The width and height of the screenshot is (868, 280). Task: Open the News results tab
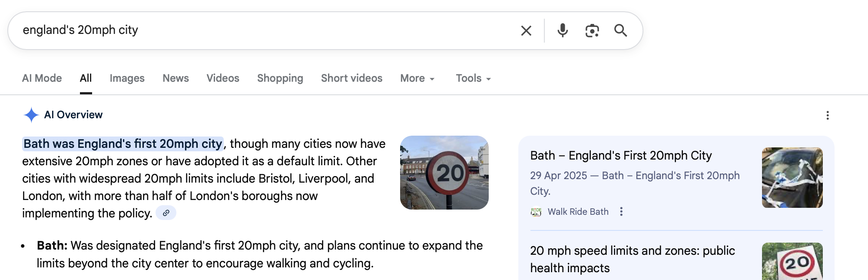click(176, 78)
